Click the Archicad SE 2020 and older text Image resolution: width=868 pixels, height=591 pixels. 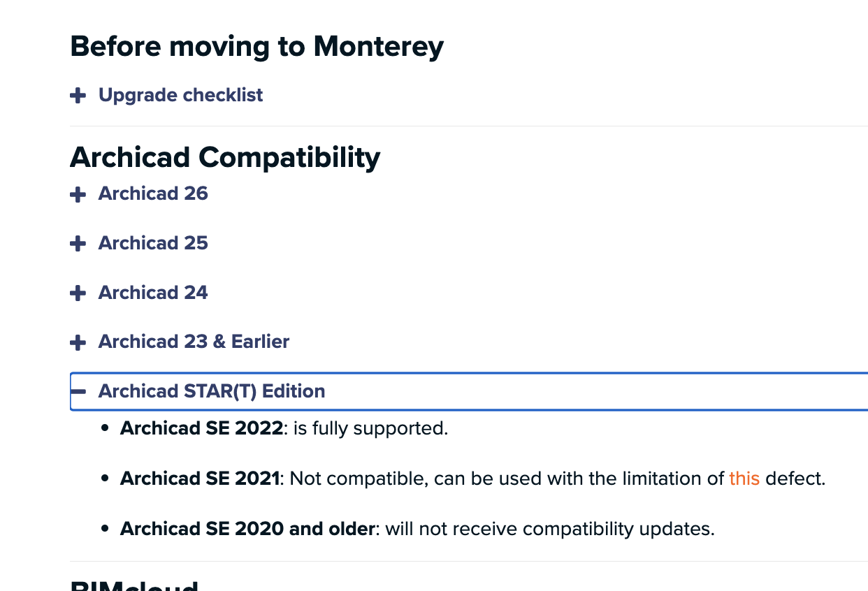coord(247,529)
